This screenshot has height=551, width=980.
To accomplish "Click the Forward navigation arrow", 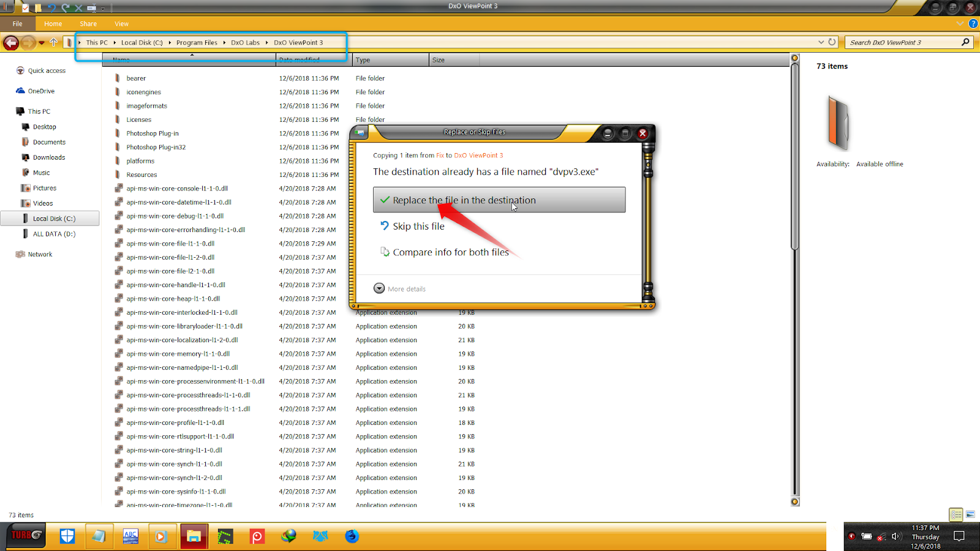I will (x=28, y=42).
